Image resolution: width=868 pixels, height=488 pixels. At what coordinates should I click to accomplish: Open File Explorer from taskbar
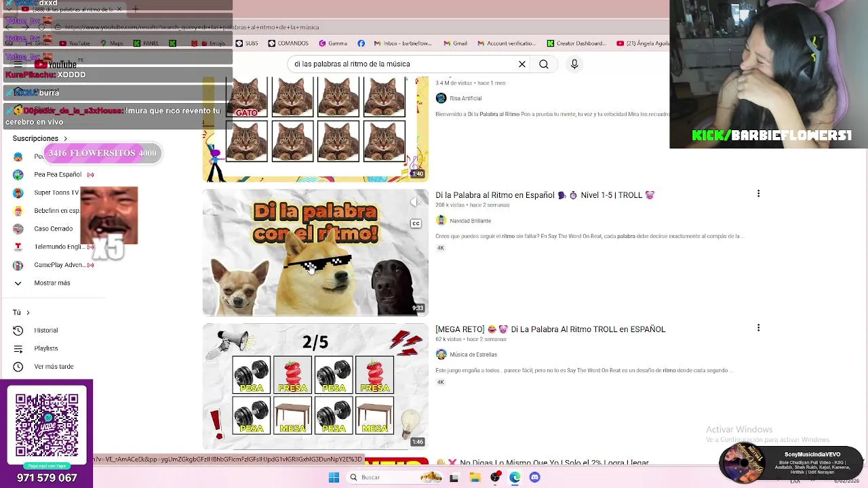tap(475, 477)
